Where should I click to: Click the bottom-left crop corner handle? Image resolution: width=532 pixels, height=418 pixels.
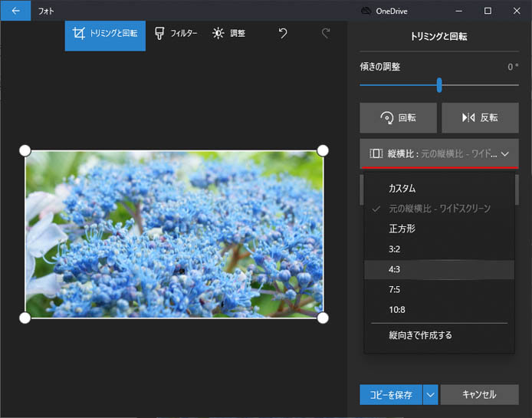coord(25,318)
